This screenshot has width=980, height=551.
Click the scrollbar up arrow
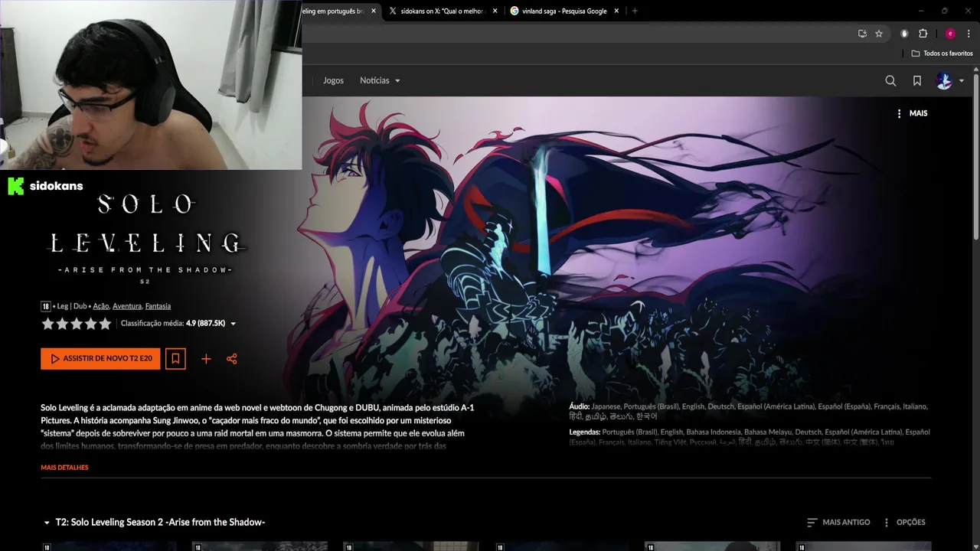click(x=976, y=70)
